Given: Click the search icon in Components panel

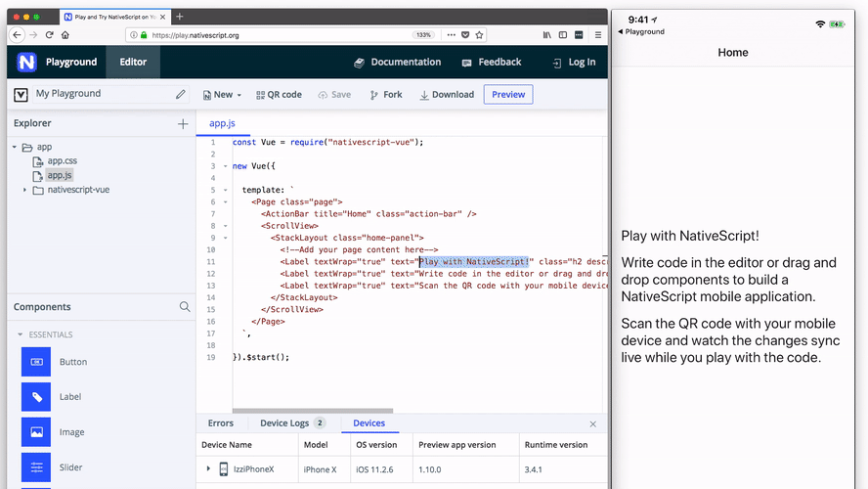Looking at the screenshot, I should click(x=185, y=307).
